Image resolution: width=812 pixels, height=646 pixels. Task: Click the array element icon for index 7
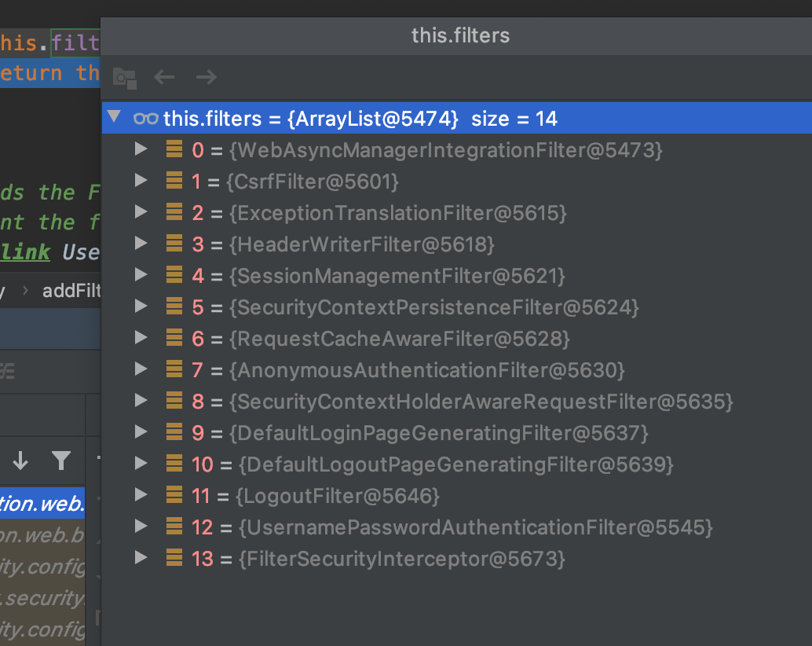(174, 369)
